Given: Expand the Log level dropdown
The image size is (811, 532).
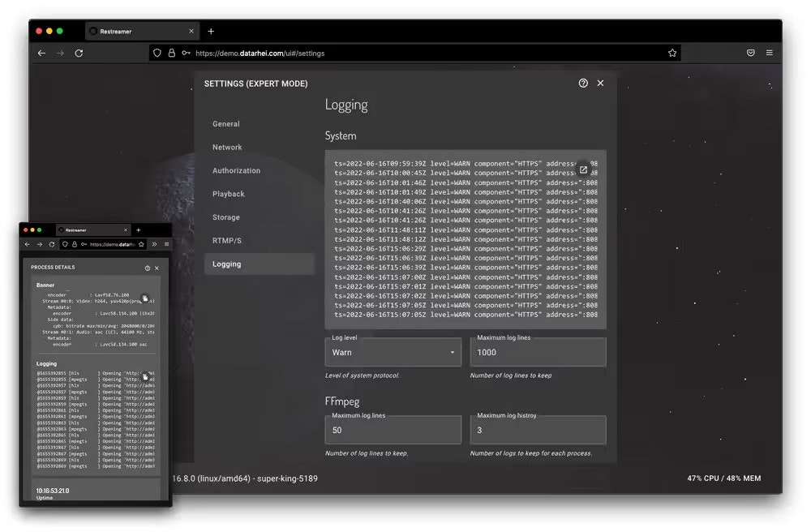Looking at the screenshot, I should 393,353.
